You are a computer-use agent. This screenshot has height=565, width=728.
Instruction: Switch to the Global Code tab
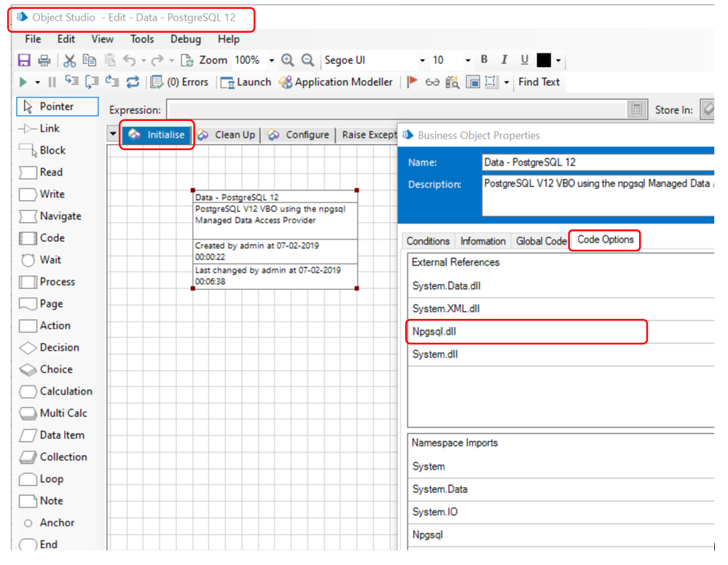541,241
